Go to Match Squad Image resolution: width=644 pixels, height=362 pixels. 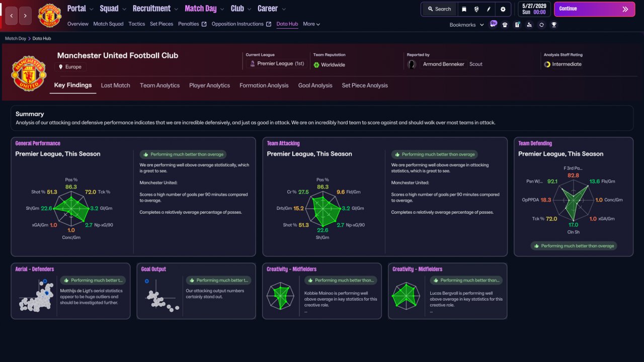[108, 24]
